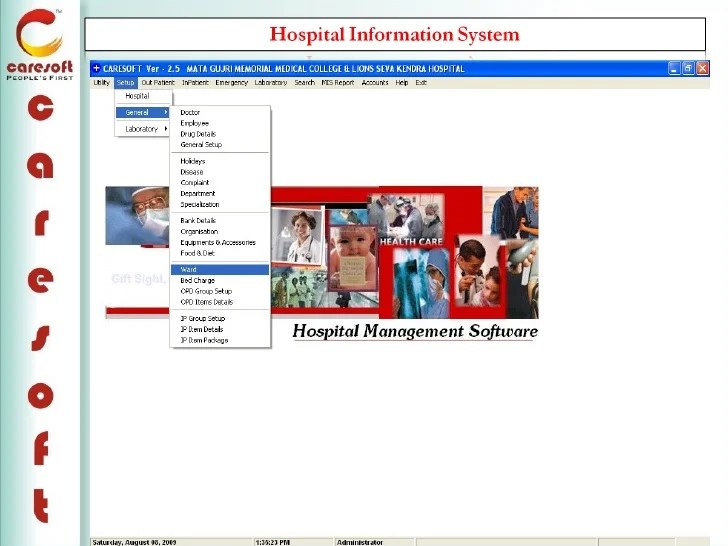Viewport: 728px width, 546px height.
Task: Open IP Item Package
Action: pyautogui.click(x=220, y=340)
